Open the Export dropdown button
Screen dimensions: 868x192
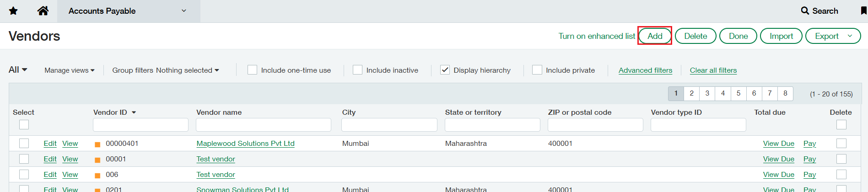[833, 36]
